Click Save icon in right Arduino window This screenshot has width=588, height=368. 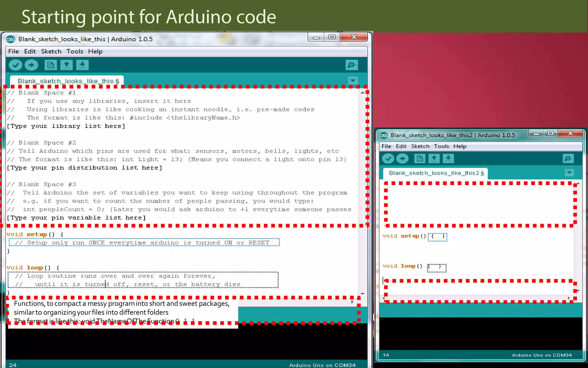click(448, 158)
